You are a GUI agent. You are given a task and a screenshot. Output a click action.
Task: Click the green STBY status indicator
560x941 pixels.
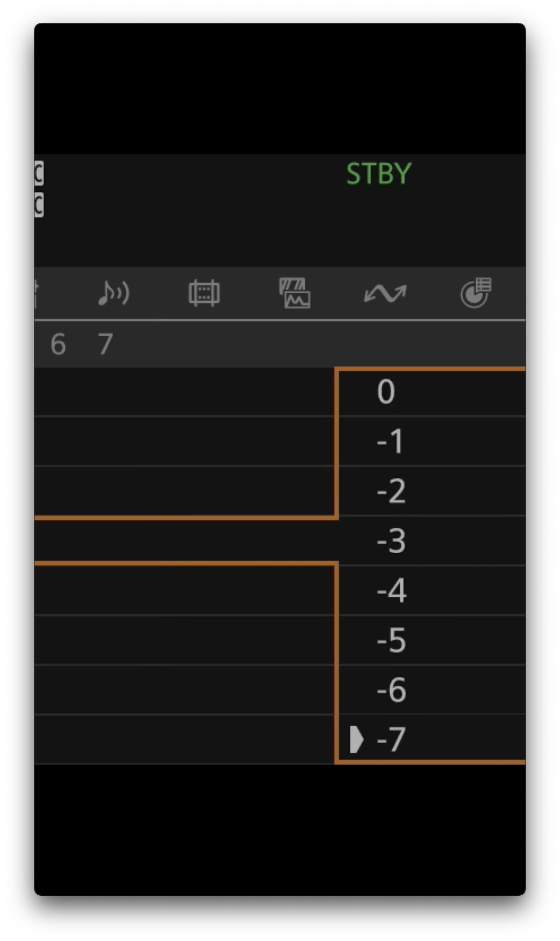click(x=379, y=174)
